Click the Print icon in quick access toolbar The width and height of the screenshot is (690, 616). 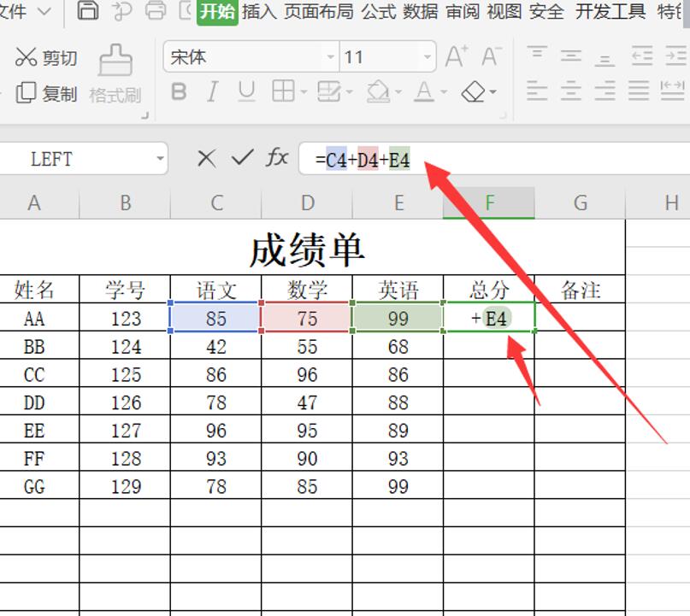[155, 11]
